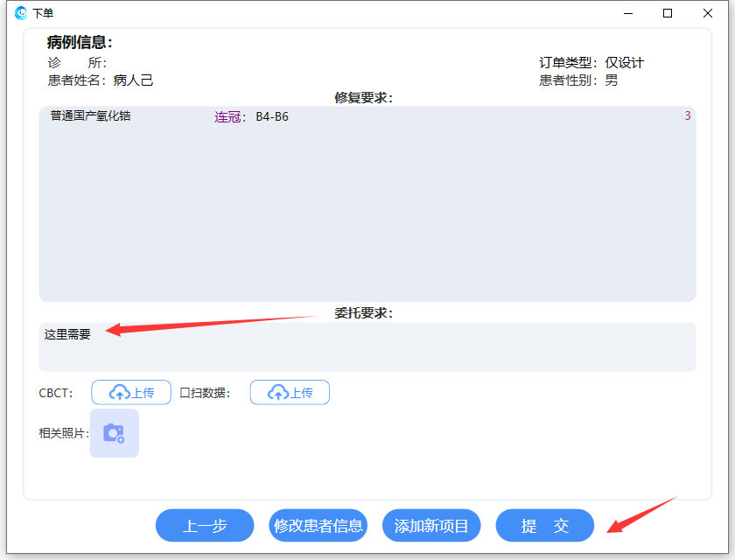Open 修改患者信息 to edit patient

318,526
